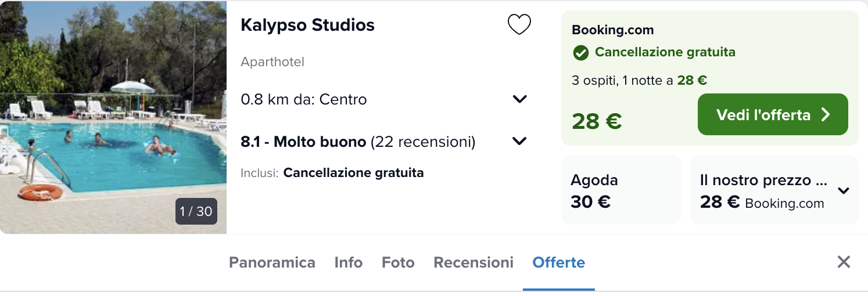Open the Panoramica tab
Screen dimensions: 868x296
[x=272, y=262]
